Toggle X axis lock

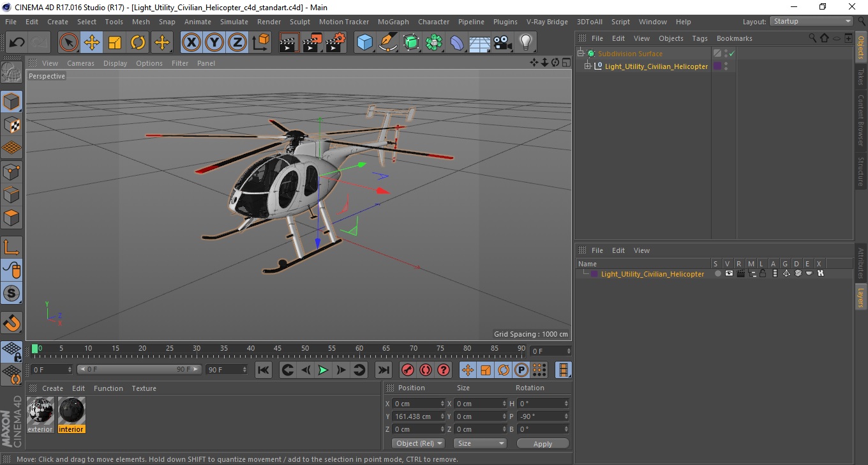(191, 43)
